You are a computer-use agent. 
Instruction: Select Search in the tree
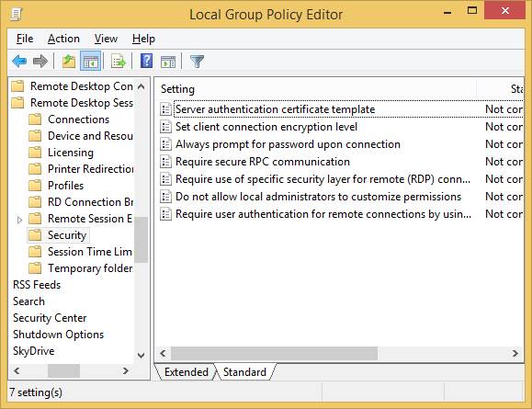click(x=28, y=301)
